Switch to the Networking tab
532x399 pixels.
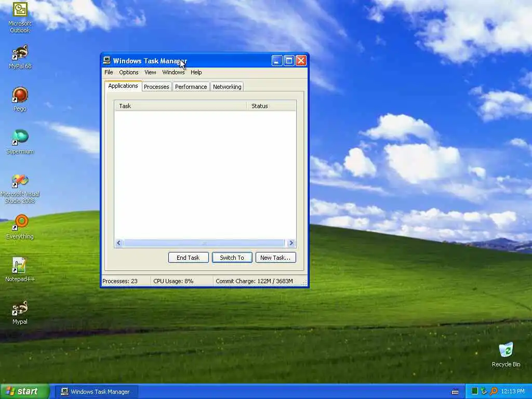click(227, 87)
